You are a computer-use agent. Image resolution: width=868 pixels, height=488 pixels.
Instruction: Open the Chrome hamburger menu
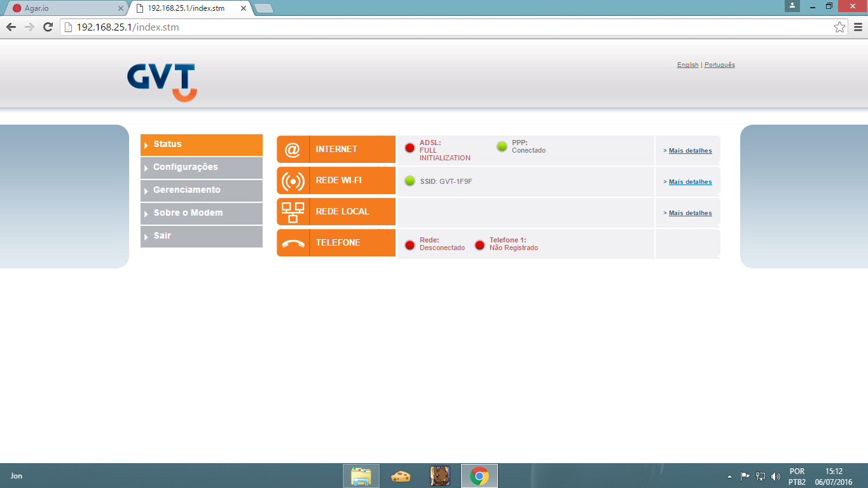click(x=858, y=27)
